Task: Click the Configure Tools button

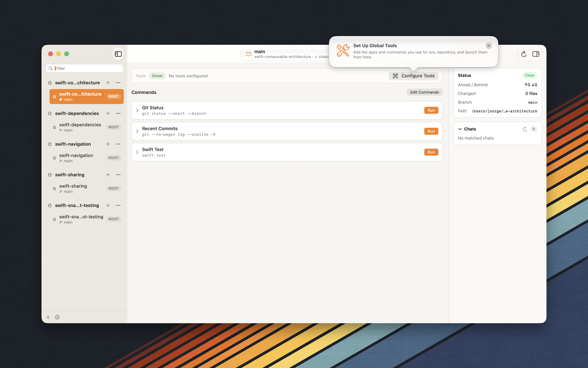Action: (x=413, y=76)
